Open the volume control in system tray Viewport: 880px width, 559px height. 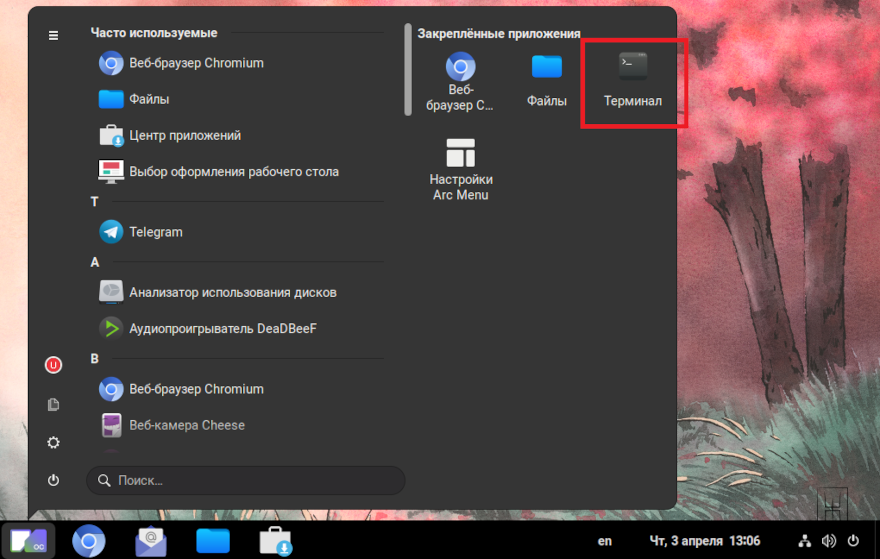pyautogui.click(x=829, y=541)
